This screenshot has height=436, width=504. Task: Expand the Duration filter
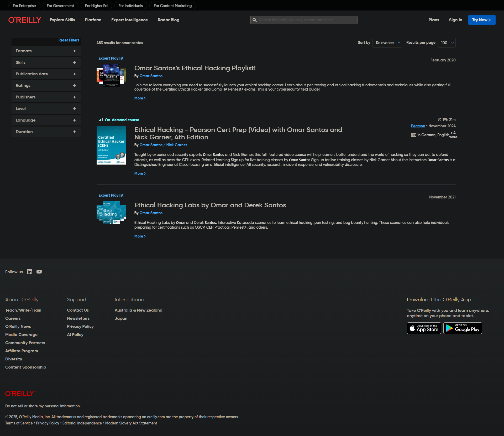[x=46, y=132]
